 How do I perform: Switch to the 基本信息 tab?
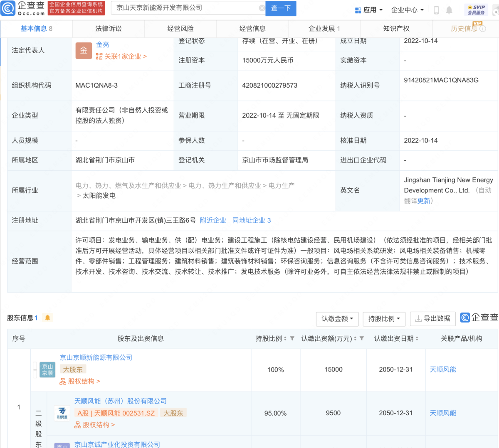point(37,29)
